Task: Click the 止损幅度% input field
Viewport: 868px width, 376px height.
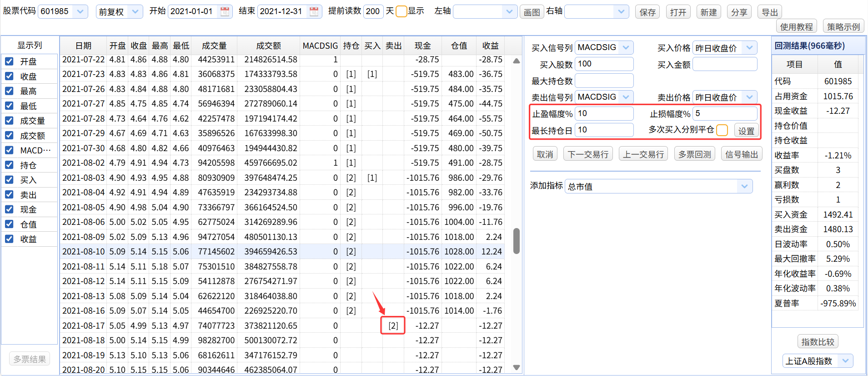Action: pyautogui.click(x=725, y=113)
